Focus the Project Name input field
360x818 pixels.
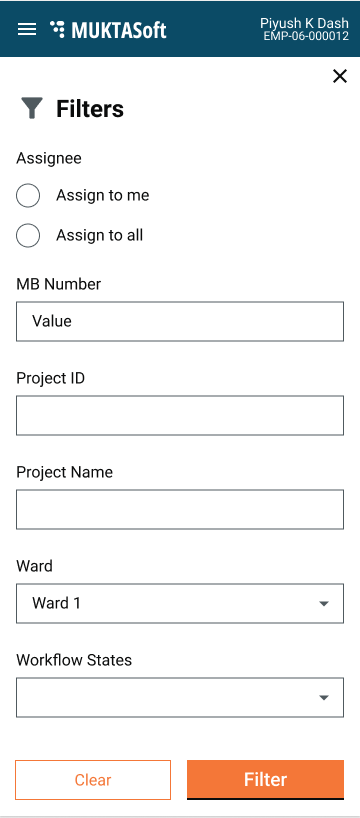pyautogui.click(x=180, y=509)
